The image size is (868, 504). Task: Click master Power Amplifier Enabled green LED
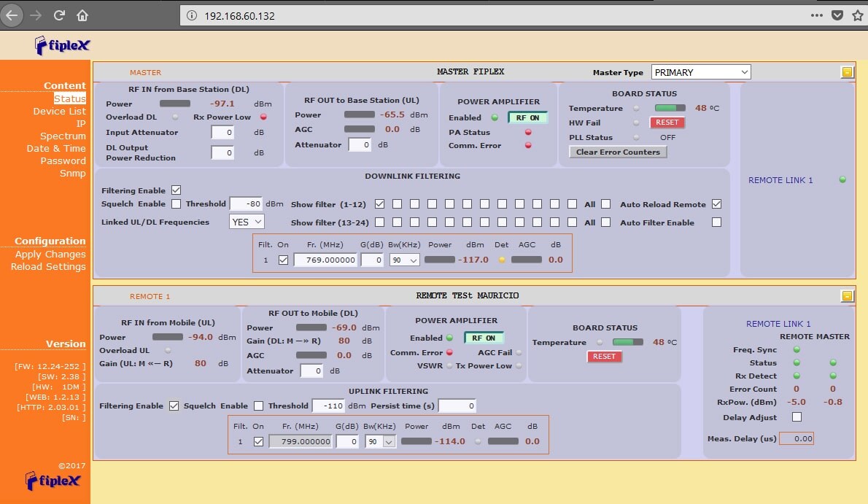(x=495, y=117)
